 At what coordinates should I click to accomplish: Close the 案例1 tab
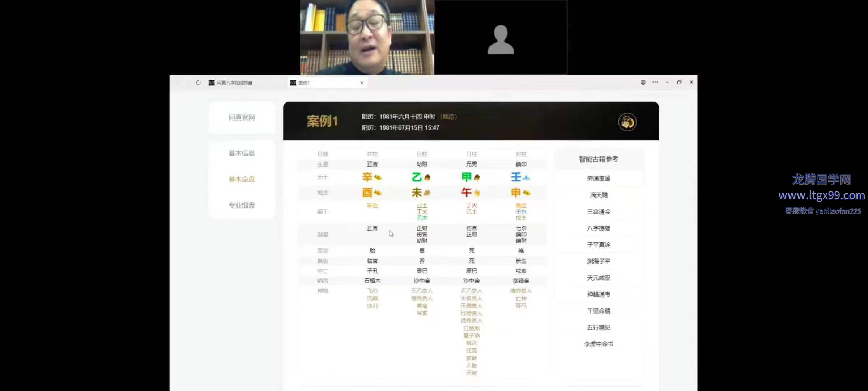tap(362, 83)
